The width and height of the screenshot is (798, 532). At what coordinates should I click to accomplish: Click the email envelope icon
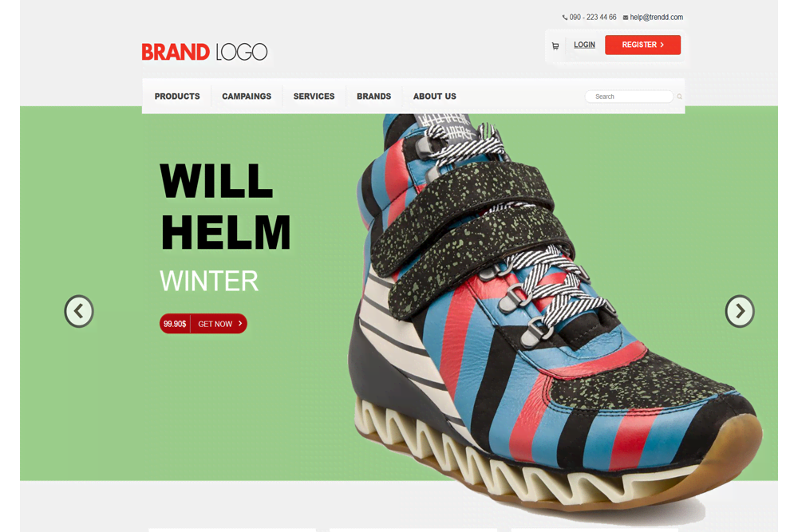(626, 18)
